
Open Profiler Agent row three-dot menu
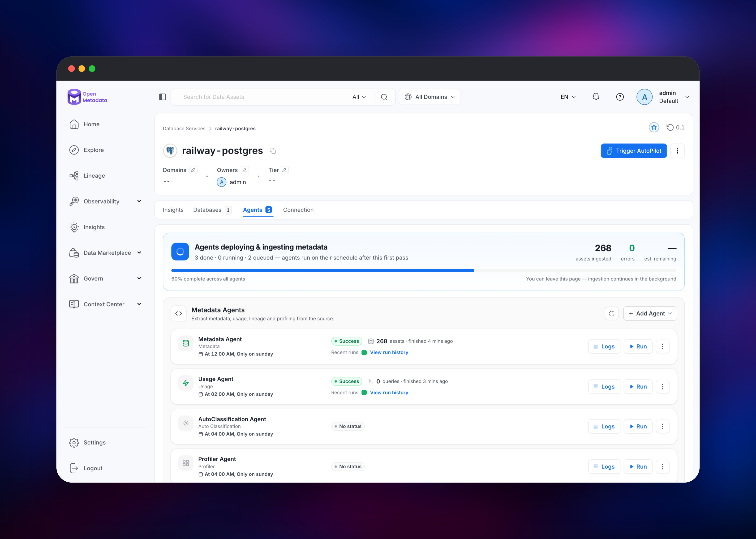tap(662, 467)
